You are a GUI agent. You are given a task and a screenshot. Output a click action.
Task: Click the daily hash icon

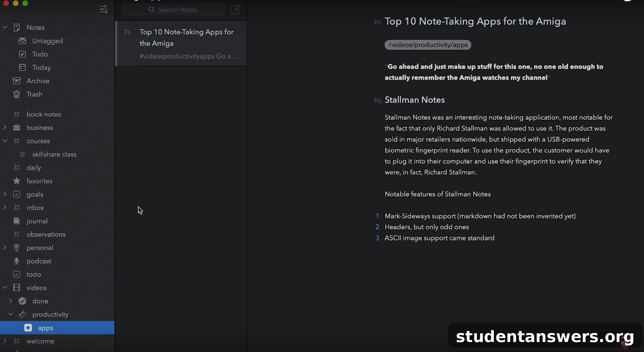coord(16,168)
